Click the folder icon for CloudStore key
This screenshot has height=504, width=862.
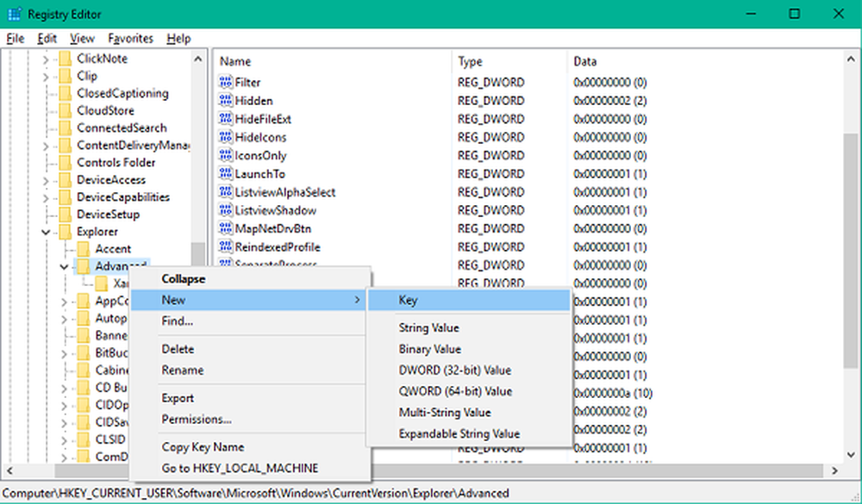point(65,110)
